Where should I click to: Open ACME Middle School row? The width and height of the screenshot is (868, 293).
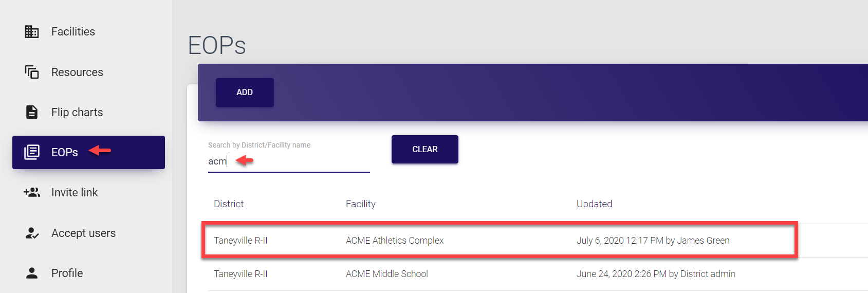tap(387, 274)
